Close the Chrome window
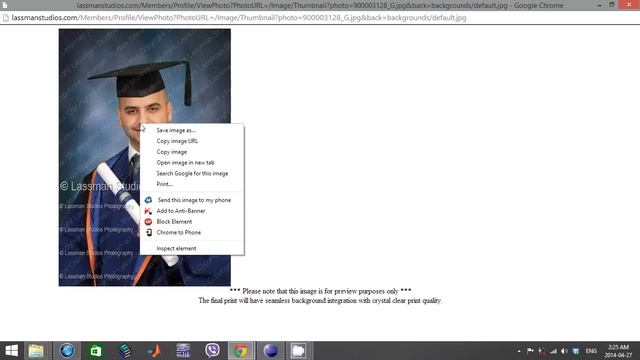Viewport: 640px width, 360px height. [x=629, y=5]
